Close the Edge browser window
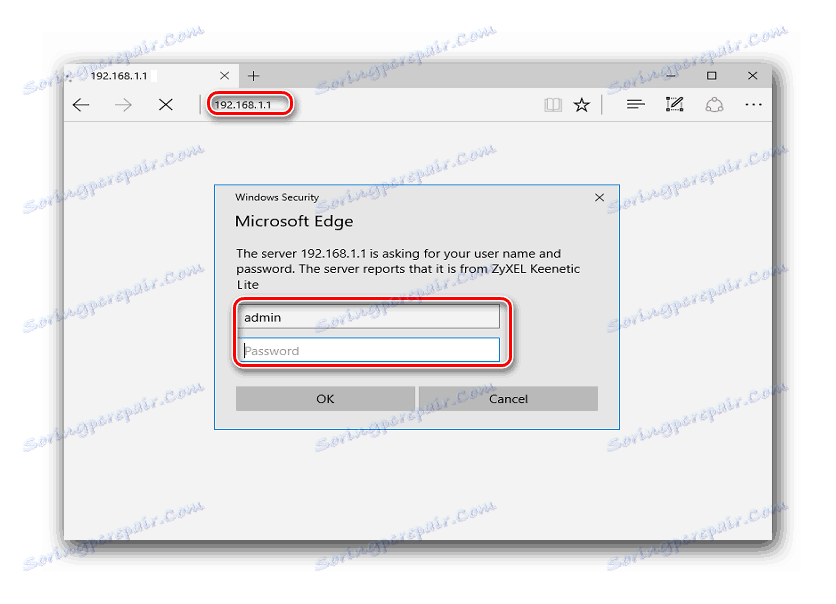Screen dimensions: 836x604 752,76
